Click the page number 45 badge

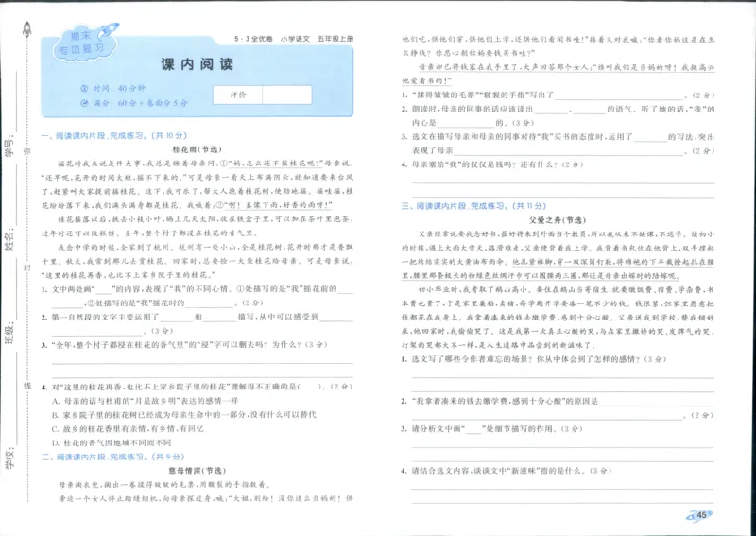tap(700, 515)
